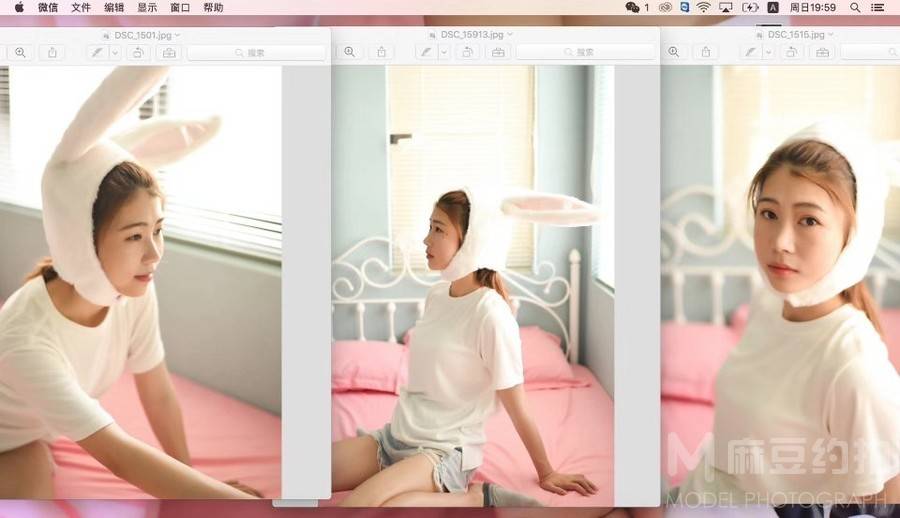Focus the search field in DSC_1501.jpg window
Screen dimensions: 900x518
pos(257,52)
